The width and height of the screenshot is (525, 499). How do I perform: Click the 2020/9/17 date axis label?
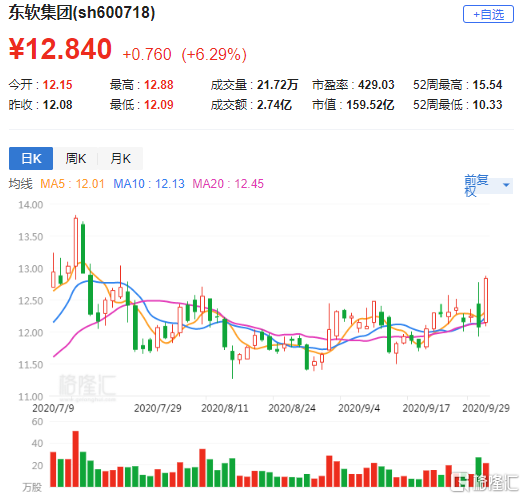tap(426, 408)
